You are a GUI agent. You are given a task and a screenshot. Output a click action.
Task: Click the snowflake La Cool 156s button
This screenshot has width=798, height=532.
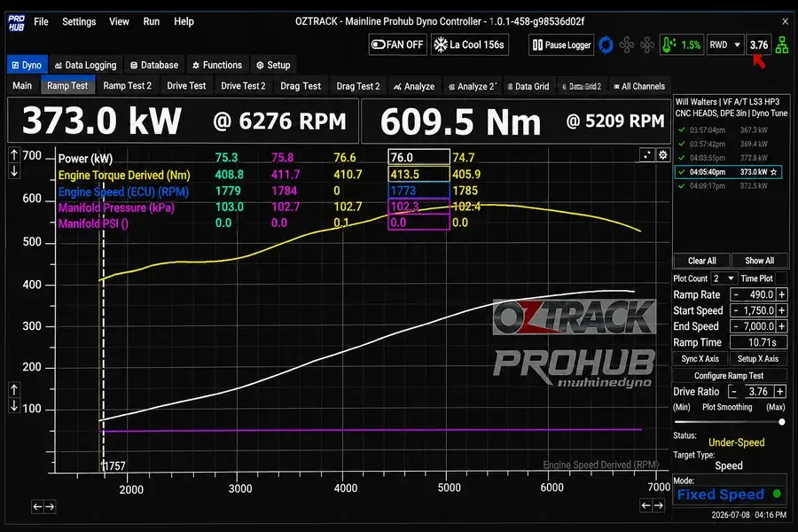coord(469,45)
